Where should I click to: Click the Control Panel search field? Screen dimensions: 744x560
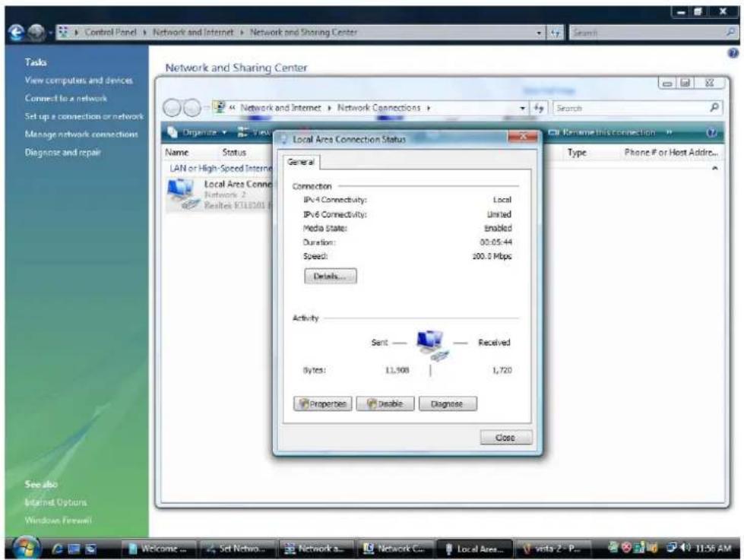647,32
